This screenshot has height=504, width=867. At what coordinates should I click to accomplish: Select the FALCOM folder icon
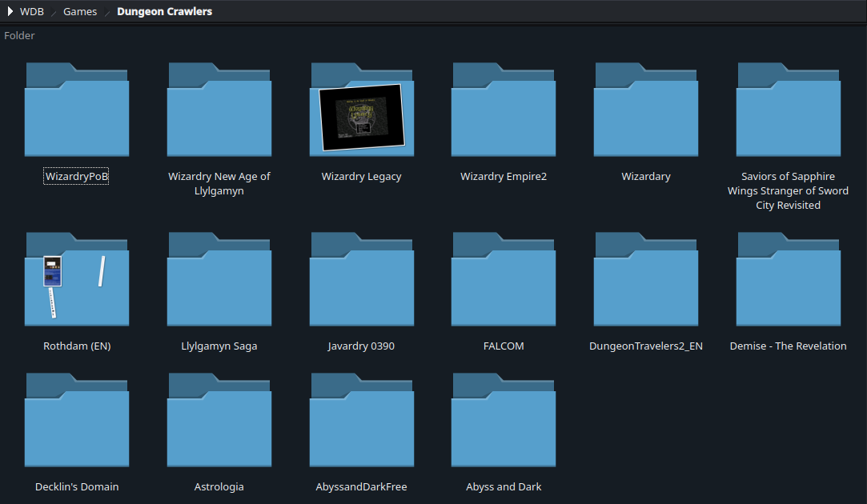(x=504, y=279)
